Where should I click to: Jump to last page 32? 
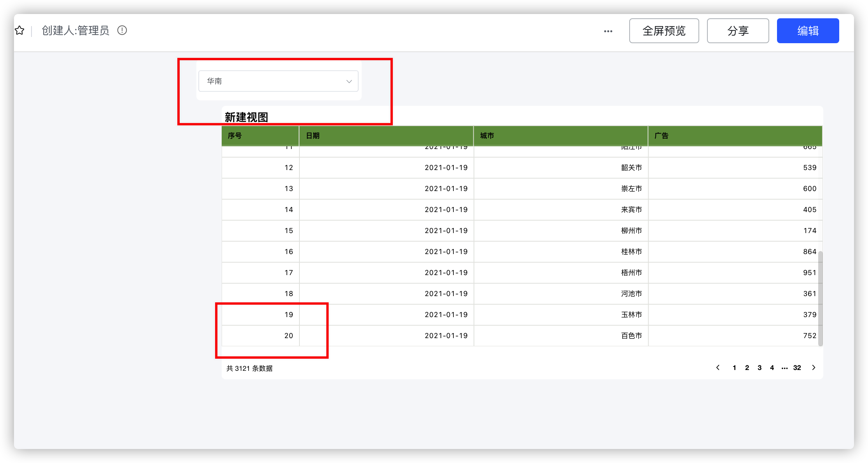[x=797, y=368]
